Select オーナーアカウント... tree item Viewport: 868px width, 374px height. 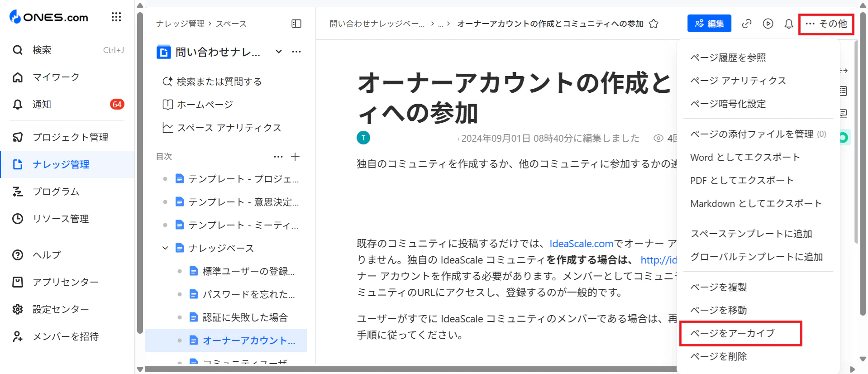click(x=226, y=340)
